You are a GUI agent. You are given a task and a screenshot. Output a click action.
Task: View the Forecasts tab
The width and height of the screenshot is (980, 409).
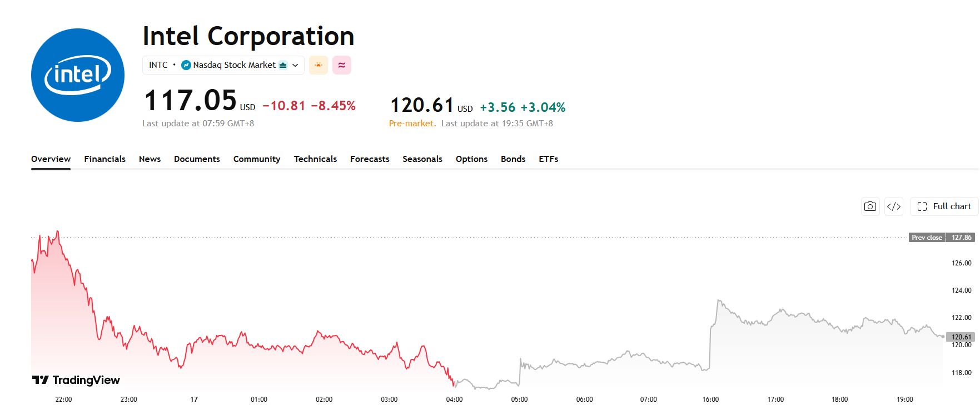[370, 159]
